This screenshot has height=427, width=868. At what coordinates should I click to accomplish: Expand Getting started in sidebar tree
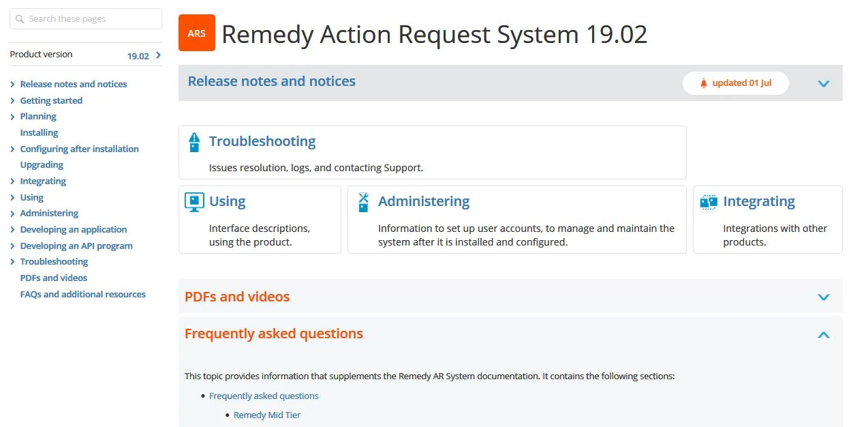click(x=13, y=101)
